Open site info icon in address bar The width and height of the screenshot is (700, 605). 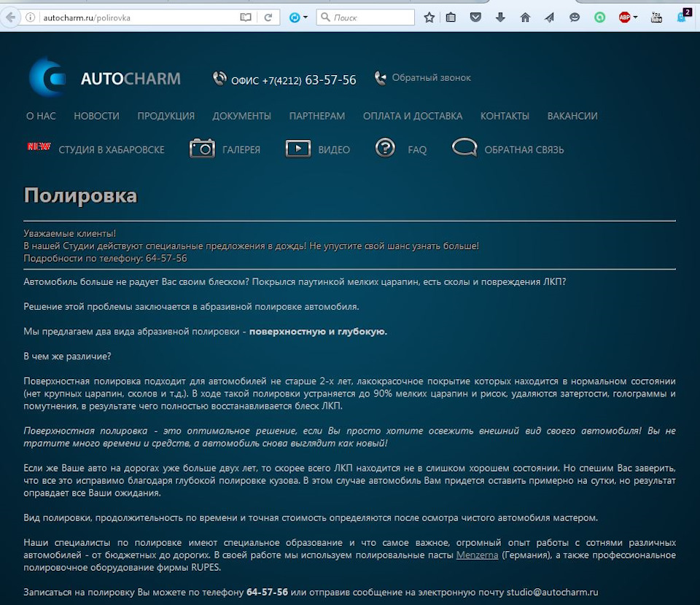pos(30,17)
